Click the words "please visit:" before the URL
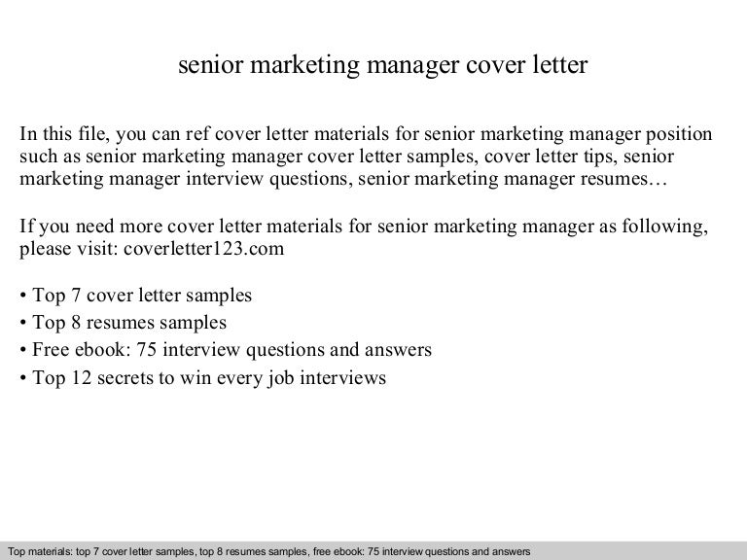The width and height of the screenshot is (747, 560). coord(65,248)
